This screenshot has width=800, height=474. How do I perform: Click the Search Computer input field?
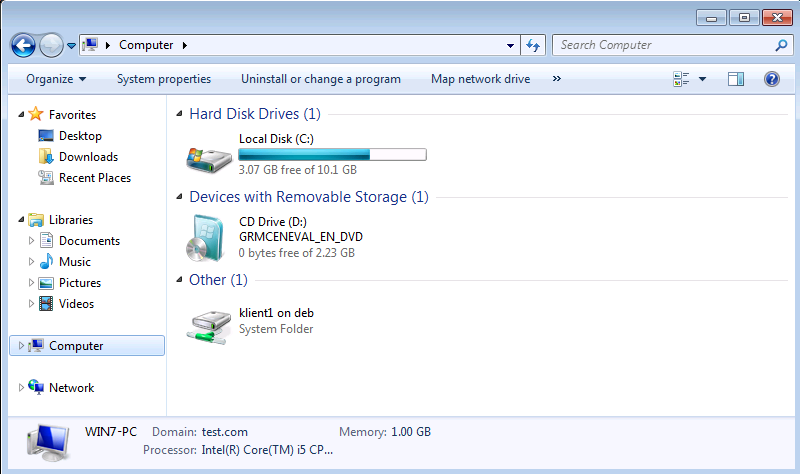pyautogui.click(x=663, y=45)
